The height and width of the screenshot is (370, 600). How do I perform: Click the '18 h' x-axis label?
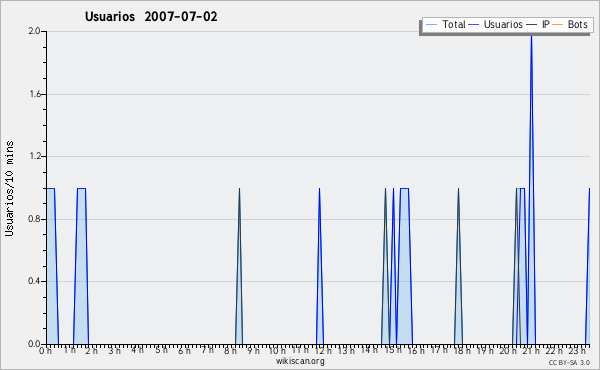click(x=462, y=350)
